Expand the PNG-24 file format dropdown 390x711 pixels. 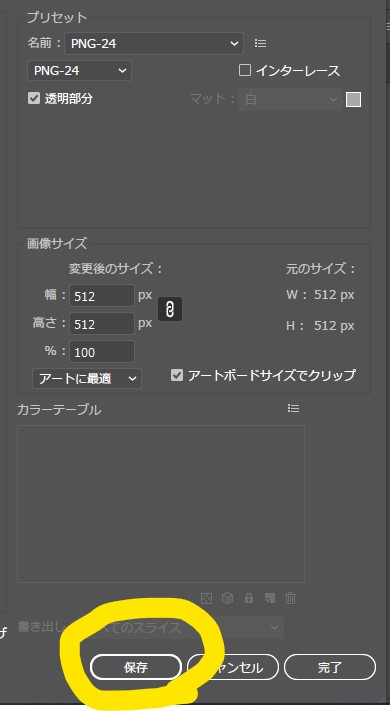click(x=79, y=71)
